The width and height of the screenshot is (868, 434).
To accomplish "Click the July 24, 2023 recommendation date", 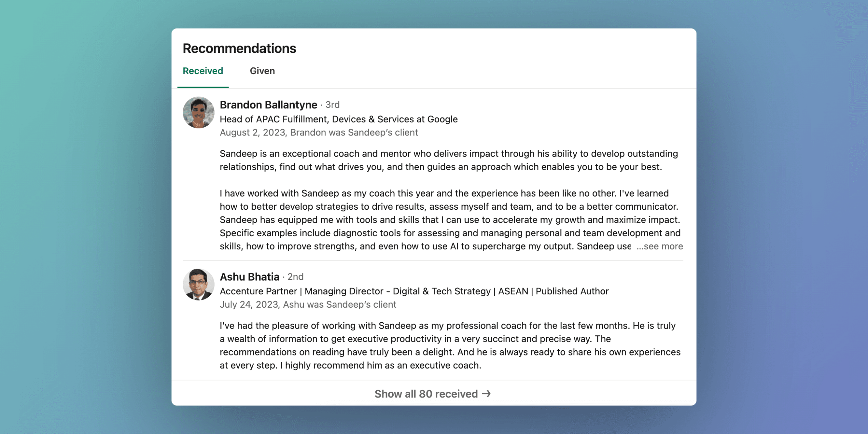I will (249, 304).
